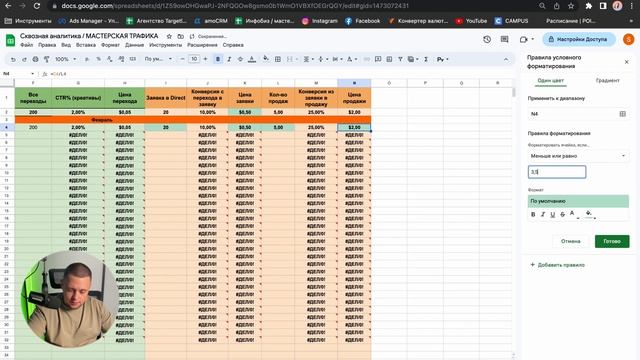Toggle bold in main toolbar
This screenshot has height=360, width=640.
coord(218,59)
